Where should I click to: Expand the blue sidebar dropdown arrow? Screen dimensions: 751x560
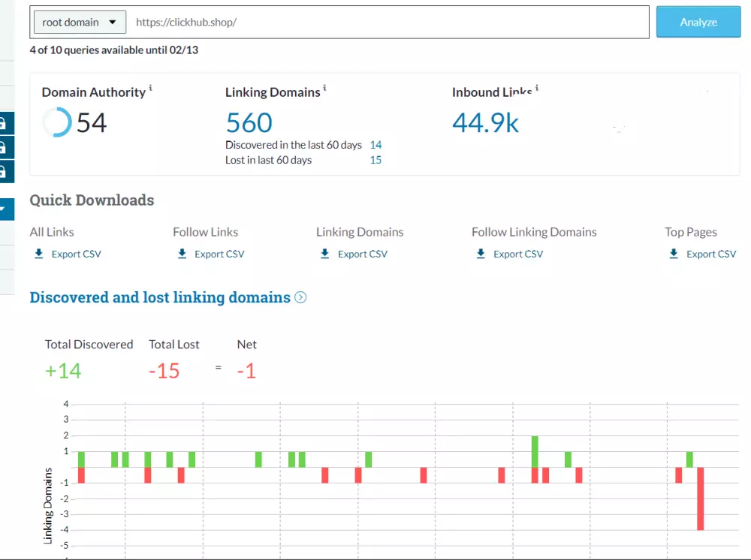(x=5, y=209)
